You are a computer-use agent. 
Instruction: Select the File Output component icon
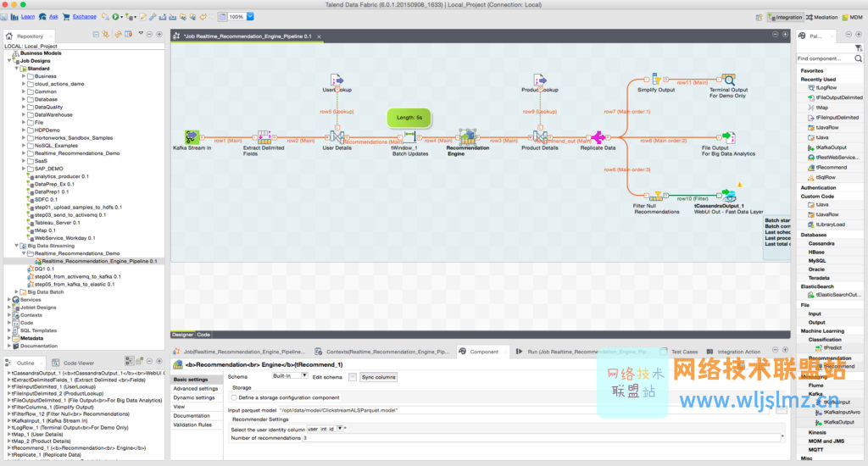tap(729, 137)
